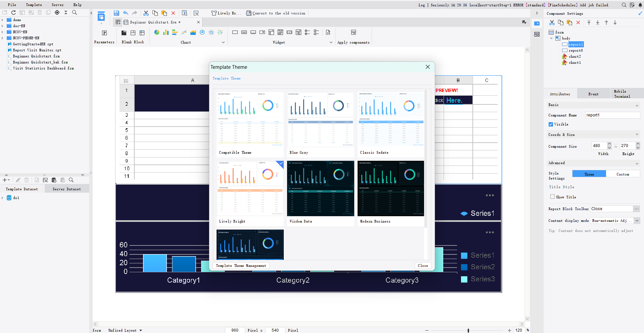This screenshot has height=333, width=644.
Task: Expand the demo folder
Action: 3,20
